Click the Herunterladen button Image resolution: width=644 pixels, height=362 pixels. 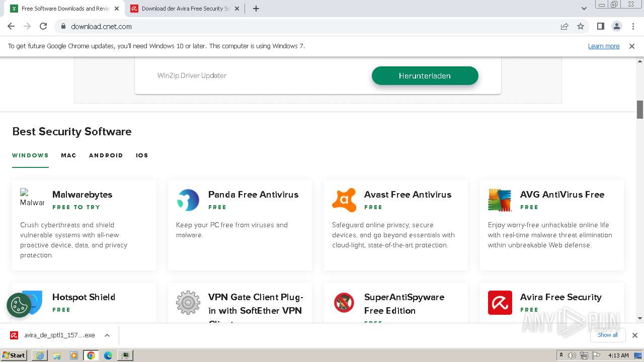[425, 75]
